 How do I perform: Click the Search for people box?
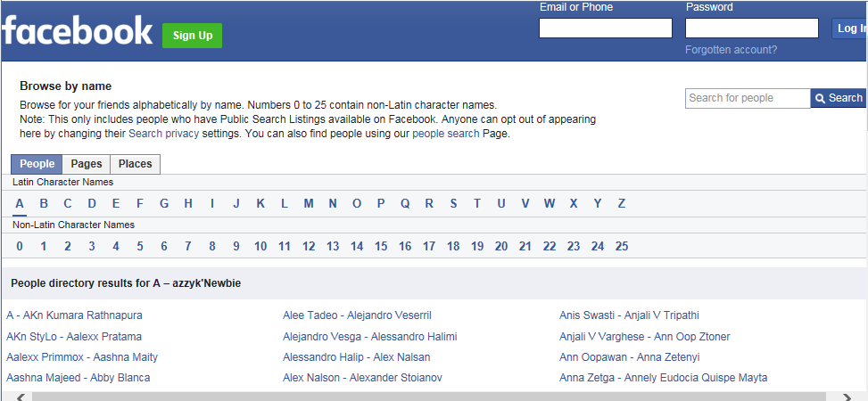tap(748, 98)
